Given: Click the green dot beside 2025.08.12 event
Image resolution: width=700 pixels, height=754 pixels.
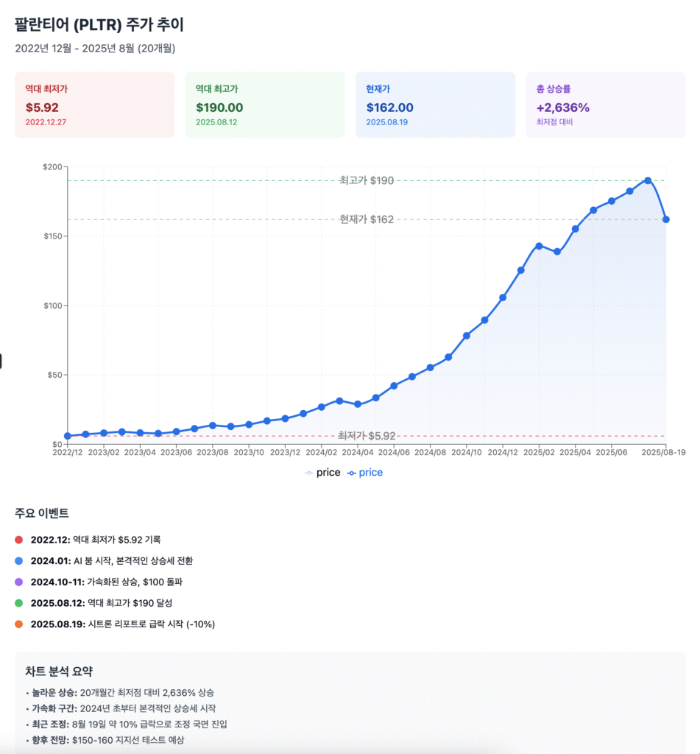Looking at the screenshot, I should pyautogui.click(x=18, y=603).
